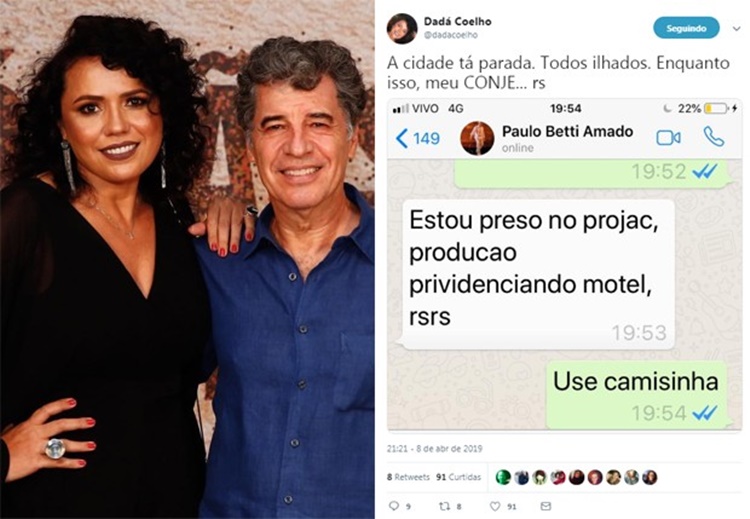View the 8 Retweets list

pos(408,477)
